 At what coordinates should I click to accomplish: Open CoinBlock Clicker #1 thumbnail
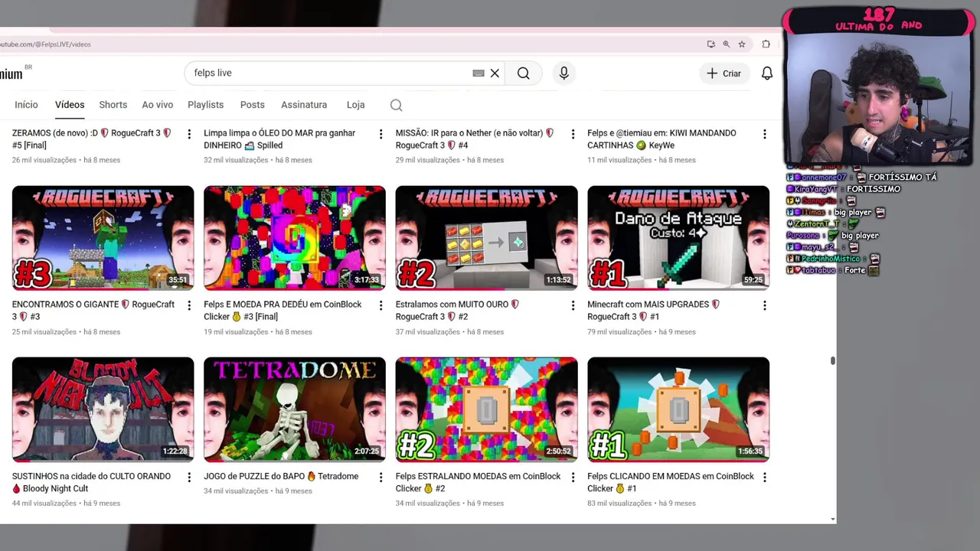pos(678,409)
